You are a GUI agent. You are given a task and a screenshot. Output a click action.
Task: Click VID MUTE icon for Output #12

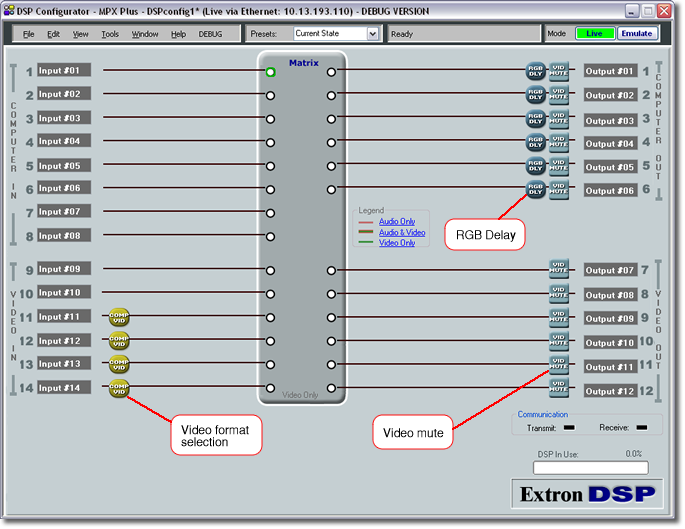559,387
